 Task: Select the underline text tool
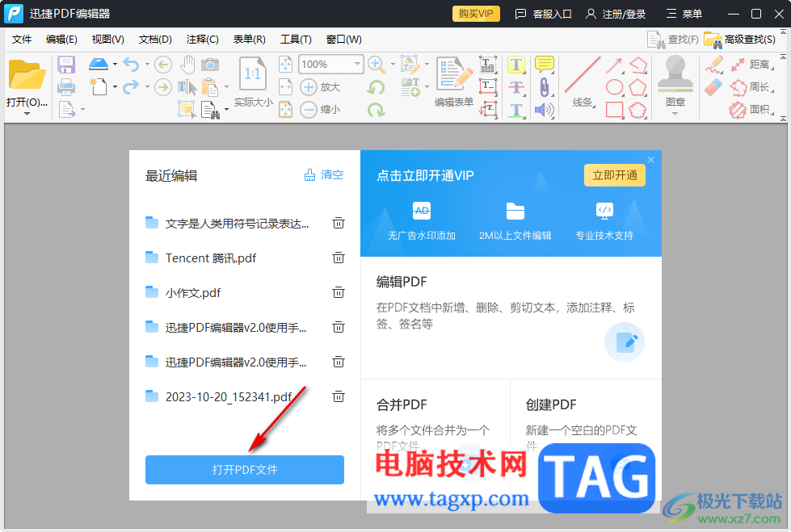click(516, 110)
